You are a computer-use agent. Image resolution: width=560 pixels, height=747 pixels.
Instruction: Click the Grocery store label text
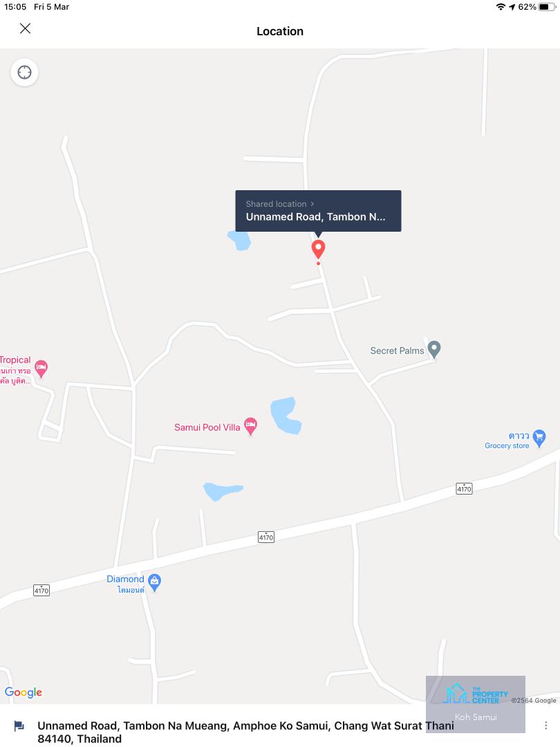click(507, 445)
